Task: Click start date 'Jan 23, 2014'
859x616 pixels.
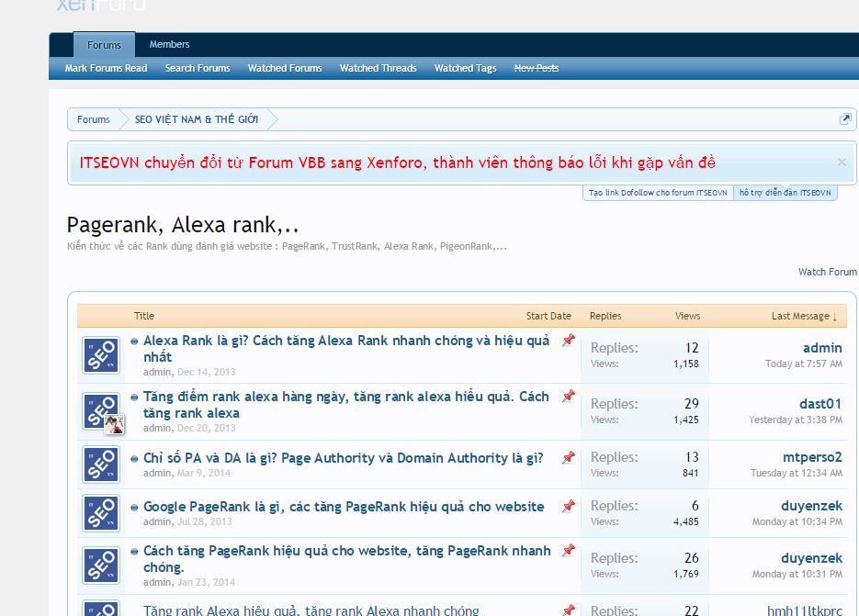Action: [x=206, y=583]
